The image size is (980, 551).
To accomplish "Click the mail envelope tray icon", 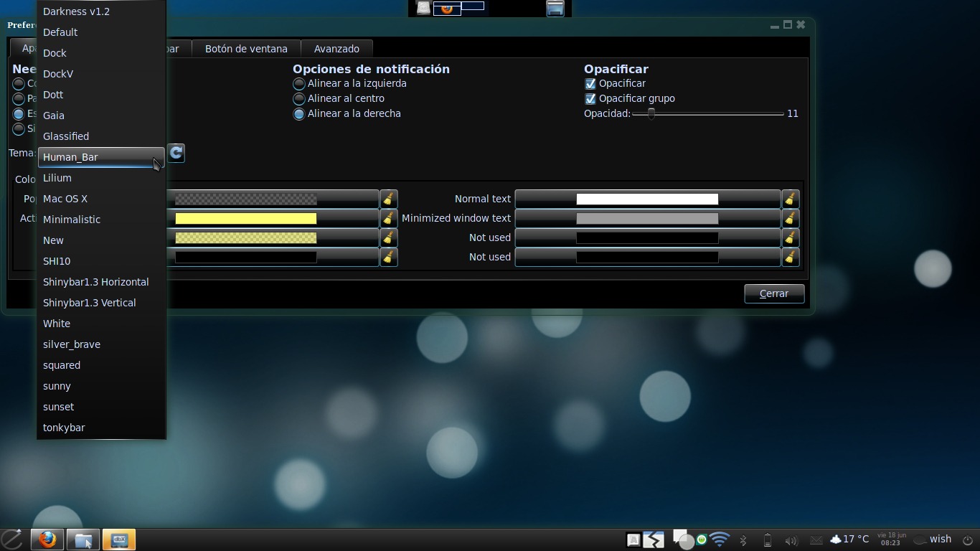I will 816,540.
